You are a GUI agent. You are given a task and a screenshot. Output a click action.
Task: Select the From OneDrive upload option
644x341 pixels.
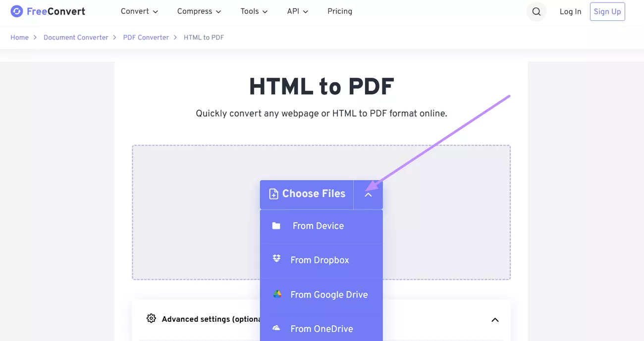pos(322,328)
